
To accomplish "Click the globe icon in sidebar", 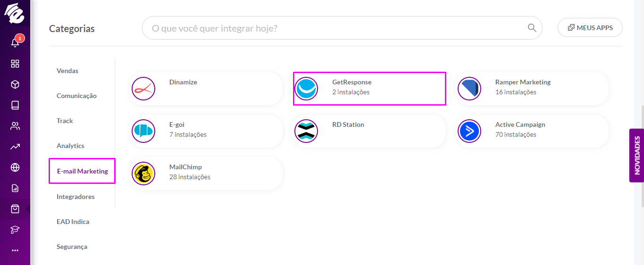I will [x=15, y=167].
